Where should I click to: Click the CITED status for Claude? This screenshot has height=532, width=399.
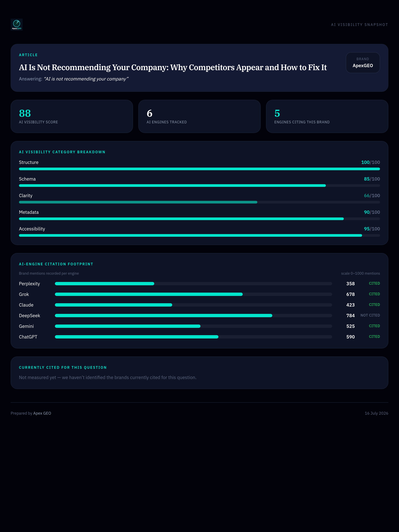(x=374, y=304)
